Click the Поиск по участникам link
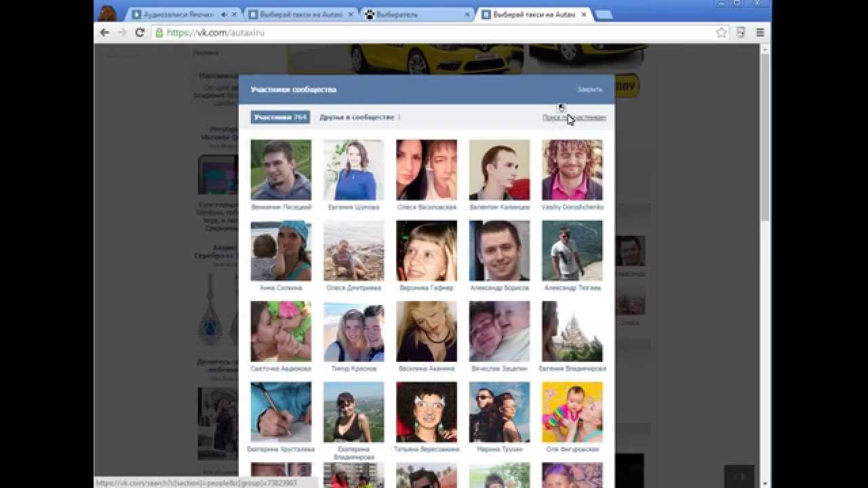This screenshot has width=868, height=488. 574,117
